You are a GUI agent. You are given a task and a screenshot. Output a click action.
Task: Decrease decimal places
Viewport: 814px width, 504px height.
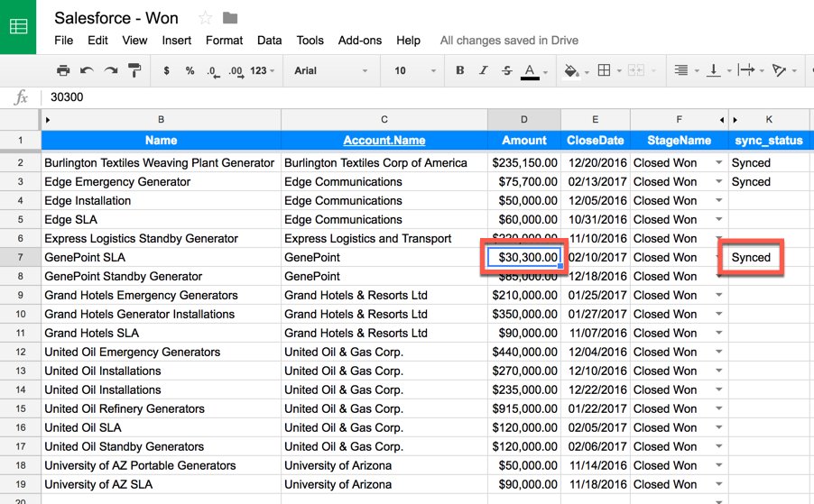213,71
